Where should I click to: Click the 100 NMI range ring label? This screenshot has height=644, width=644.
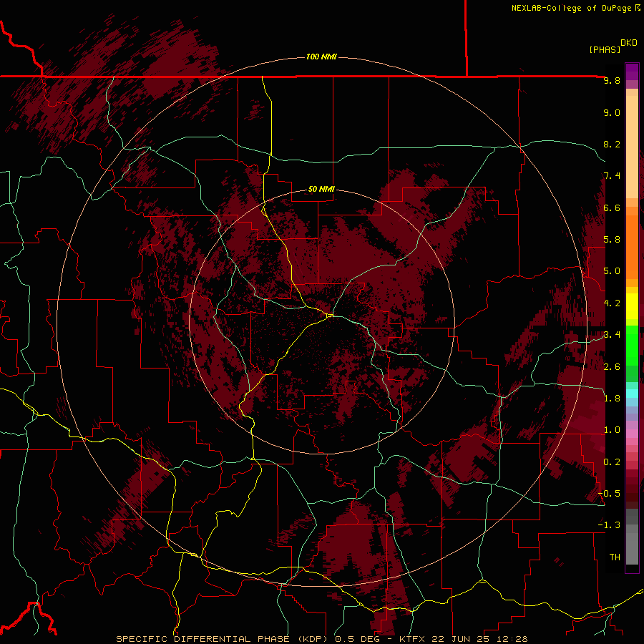coord(321,57)
